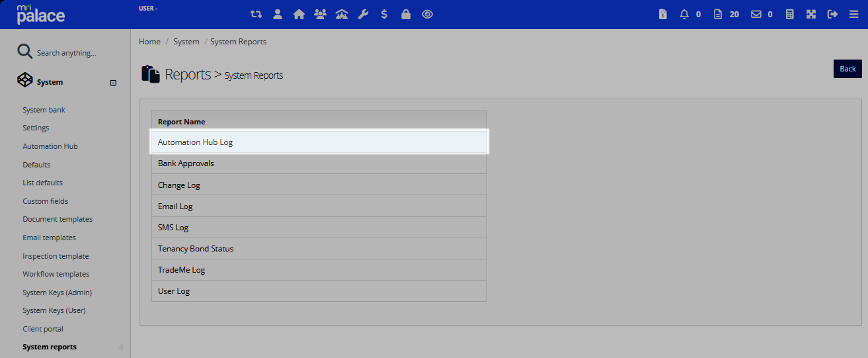Image resolution: width=868 pixels, height=358 pixels.
Task: Open the TradeMe Log report
Action: 319,269
